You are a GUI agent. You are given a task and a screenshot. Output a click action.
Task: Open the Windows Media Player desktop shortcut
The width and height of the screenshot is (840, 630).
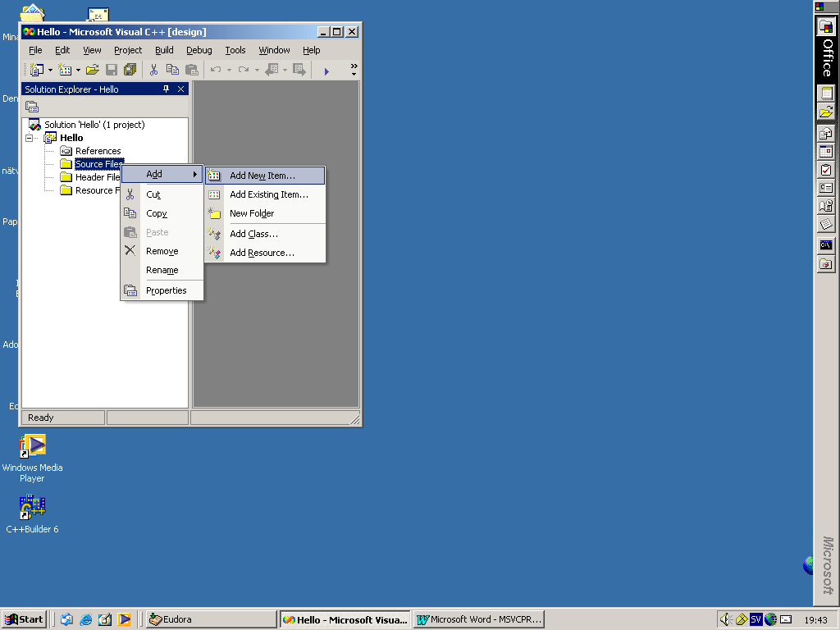click(x=32, y=459)
